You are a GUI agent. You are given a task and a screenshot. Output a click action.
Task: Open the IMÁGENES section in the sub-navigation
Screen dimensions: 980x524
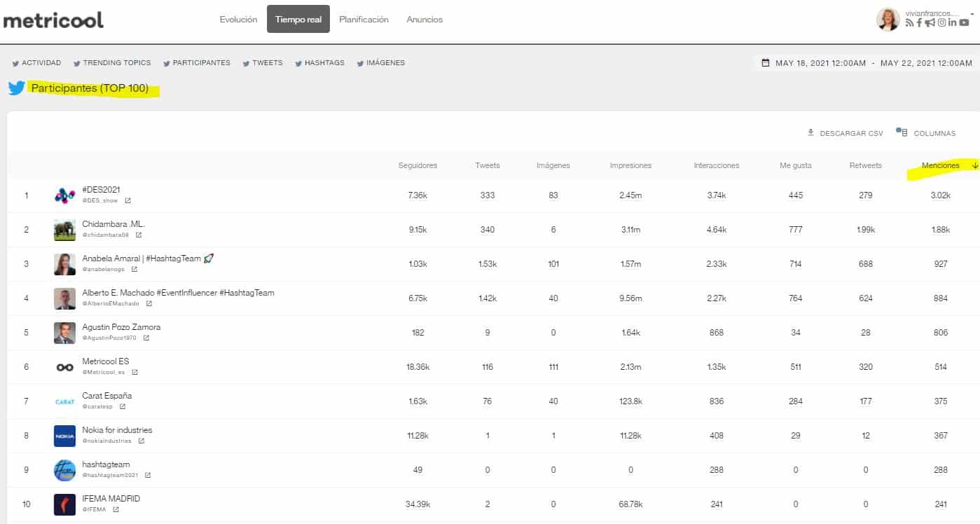click(x=380, y=63)
